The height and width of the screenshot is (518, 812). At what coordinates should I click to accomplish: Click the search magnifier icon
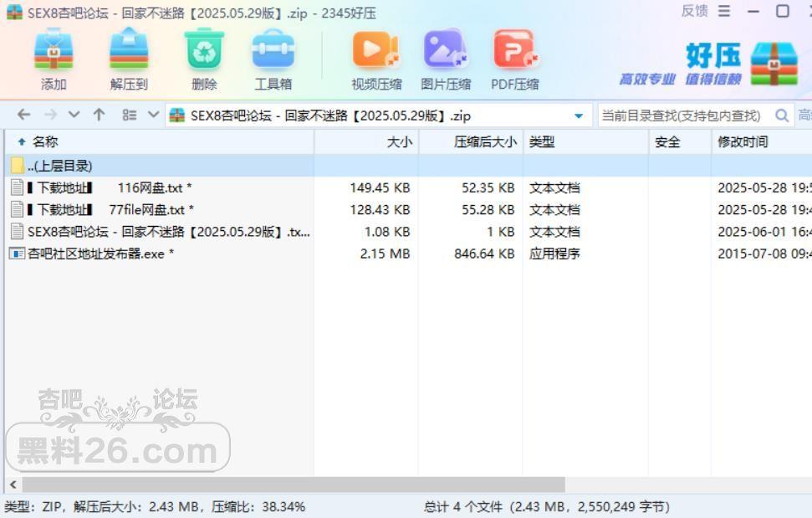tap(782, 115)
